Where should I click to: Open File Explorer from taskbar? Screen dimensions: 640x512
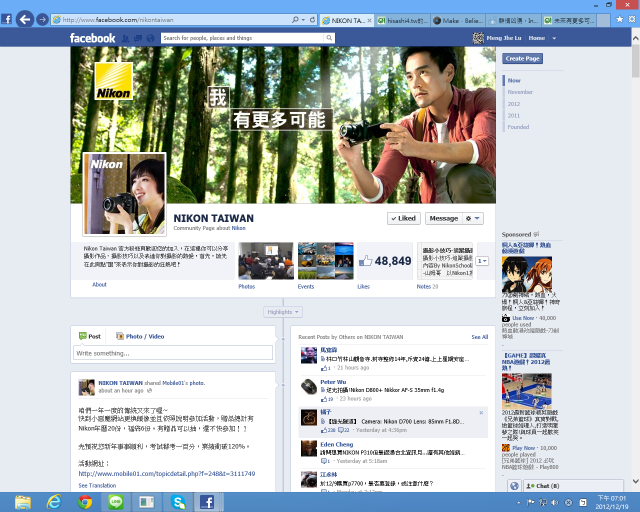click(x=23, y=502)
